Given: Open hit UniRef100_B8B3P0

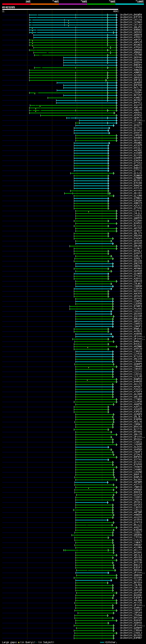Looking at the screenshot, I should tap(131, 65).
